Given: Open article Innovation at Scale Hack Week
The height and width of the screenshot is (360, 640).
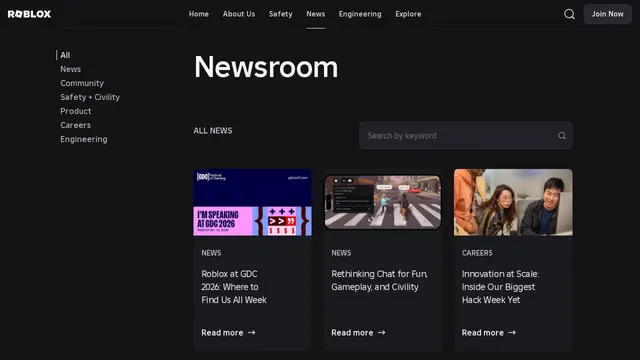Looking at the screenshot, I should (500, 287).
